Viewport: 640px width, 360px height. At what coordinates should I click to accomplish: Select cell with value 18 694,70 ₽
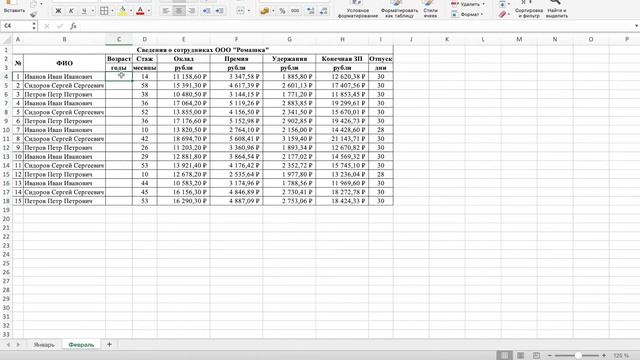click(x=183, y=139)
